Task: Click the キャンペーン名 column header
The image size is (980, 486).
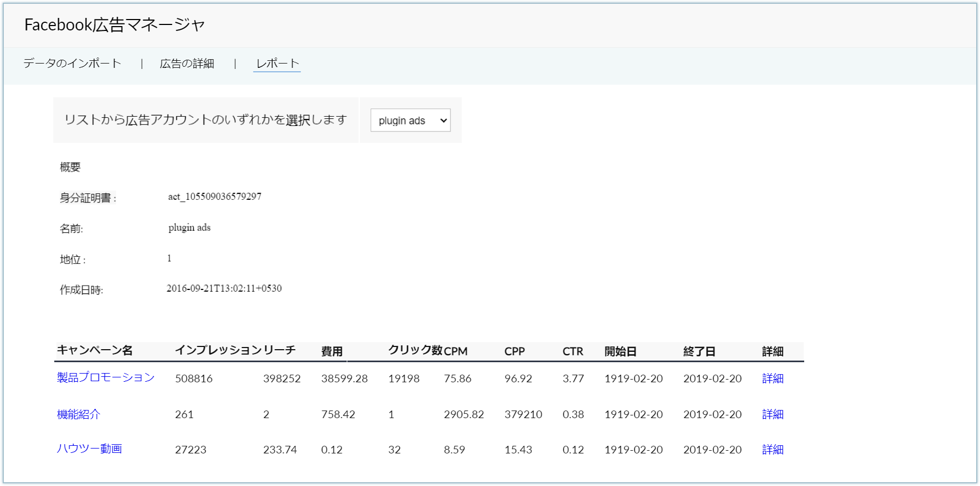Action: point(95,351)
